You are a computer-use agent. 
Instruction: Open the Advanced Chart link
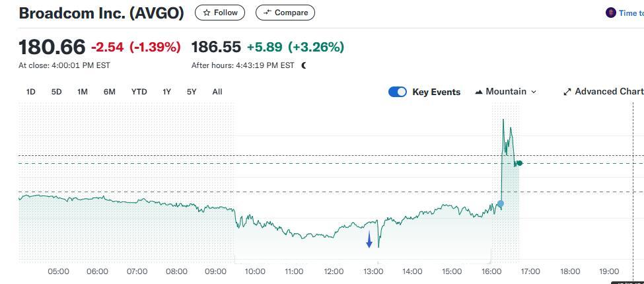click(x=608, y=92)
